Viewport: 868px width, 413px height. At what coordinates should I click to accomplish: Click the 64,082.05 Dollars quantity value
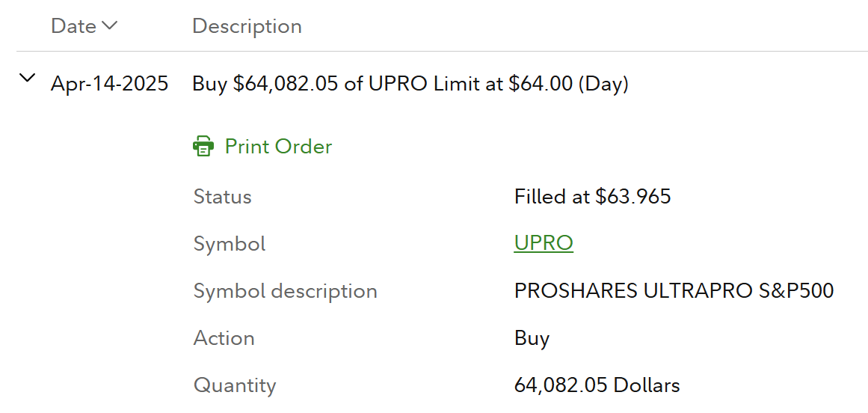pos(597,385)
